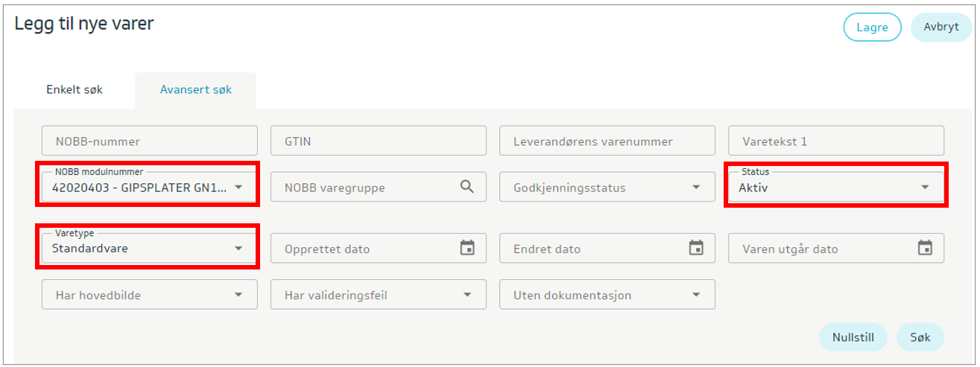Open the Godkjenningsstatus dropdown
Image resolution: width=980 pixels, height=367 pixels.
tap(696, 188)
